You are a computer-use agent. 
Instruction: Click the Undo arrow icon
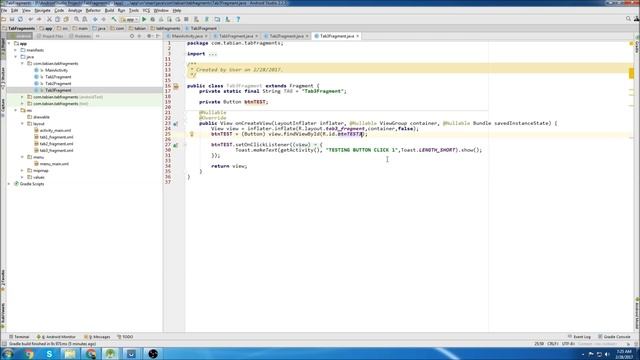(x=31, y=19)
